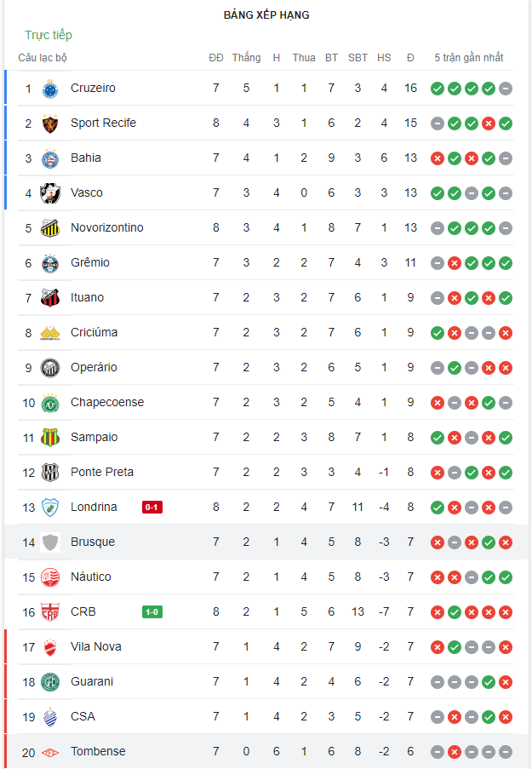Click the Criciúma club crest
The width and height of the screenshot is (532, 769).
tap(50, 332)
